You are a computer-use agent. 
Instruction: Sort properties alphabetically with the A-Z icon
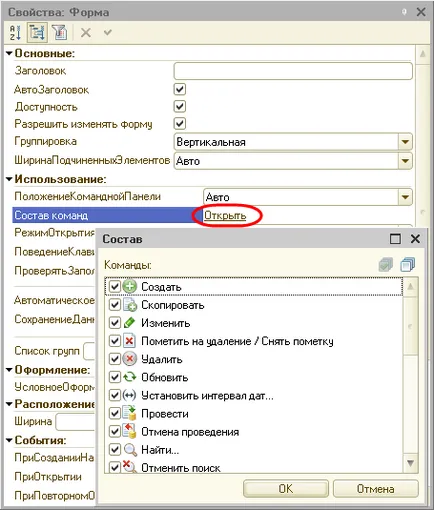click(x=15, y=33)
